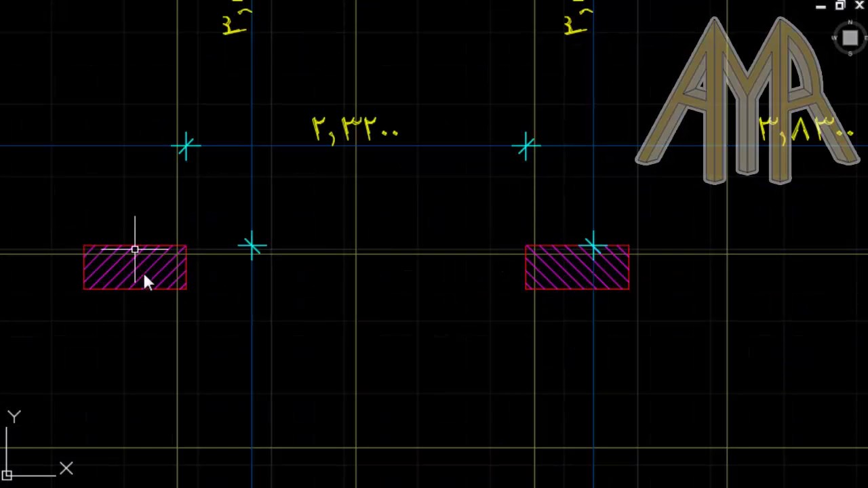868x488 pixels.
Task: Click the N compass letter on the ViewCube
Action: [x=850, y=22]
